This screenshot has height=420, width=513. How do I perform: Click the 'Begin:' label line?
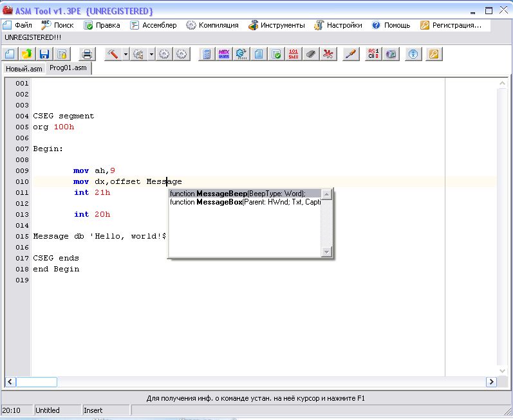point(48,149)
